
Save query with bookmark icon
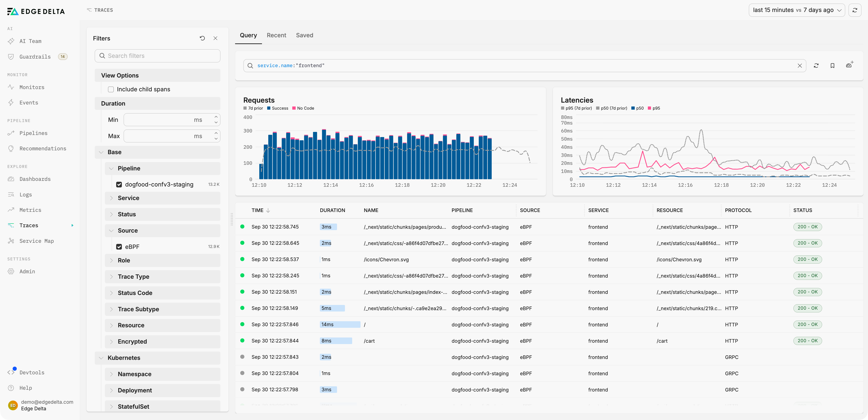tap(832, 66)
